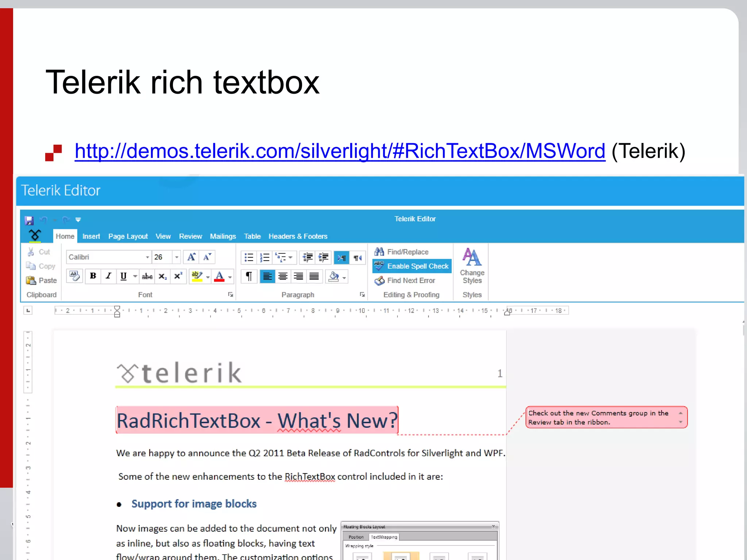Click Find Next Error

click(405, 280)
